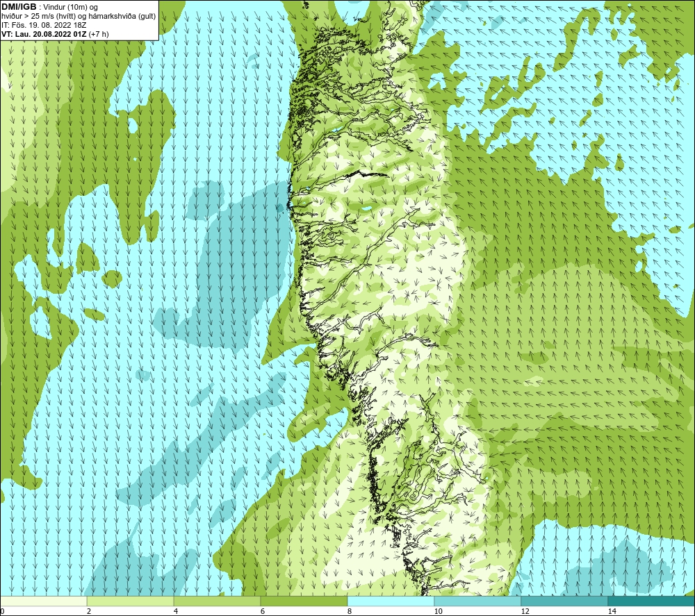Click the 0–2 m/s palest legend swatch

[43, 601]
